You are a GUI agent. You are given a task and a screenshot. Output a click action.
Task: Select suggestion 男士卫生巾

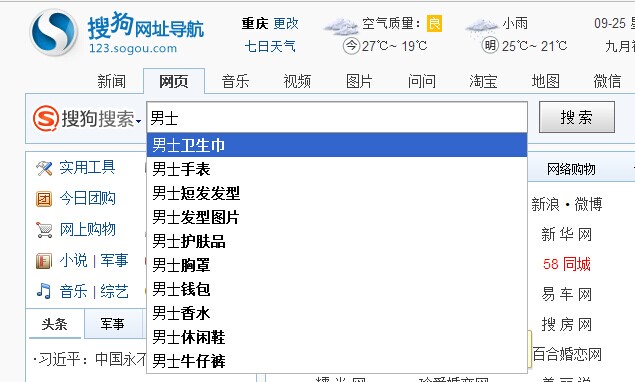tap(337, 145)
